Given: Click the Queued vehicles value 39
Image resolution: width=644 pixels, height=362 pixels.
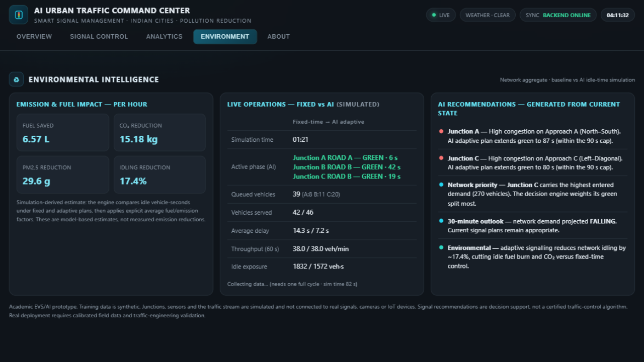Looking at the screenshot, I should (x=296, y=194).
